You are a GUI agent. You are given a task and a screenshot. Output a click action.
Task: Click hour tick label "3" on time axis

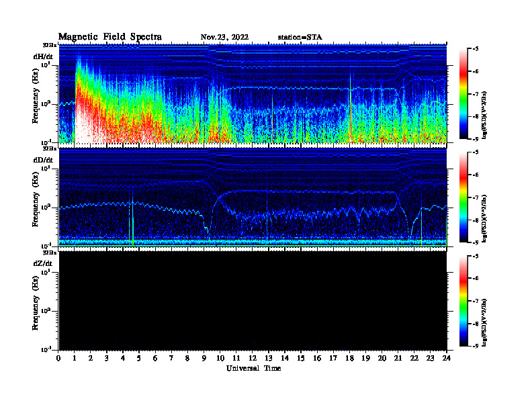(107, 358)
